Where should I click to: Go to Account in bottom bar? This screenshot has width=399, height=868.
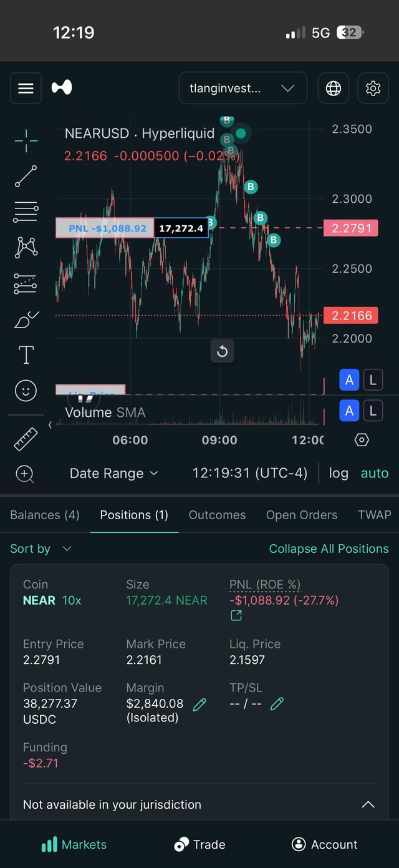tap(324, 844)
